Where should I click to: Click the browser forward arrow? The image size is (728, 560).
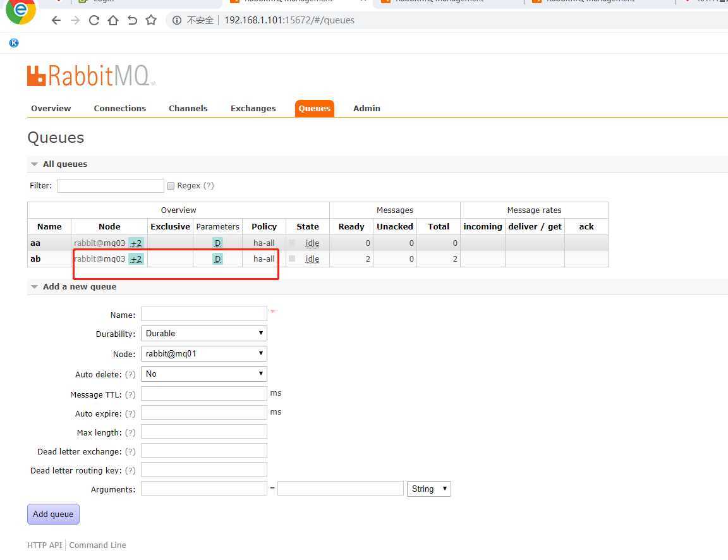(x=75, y=20)
